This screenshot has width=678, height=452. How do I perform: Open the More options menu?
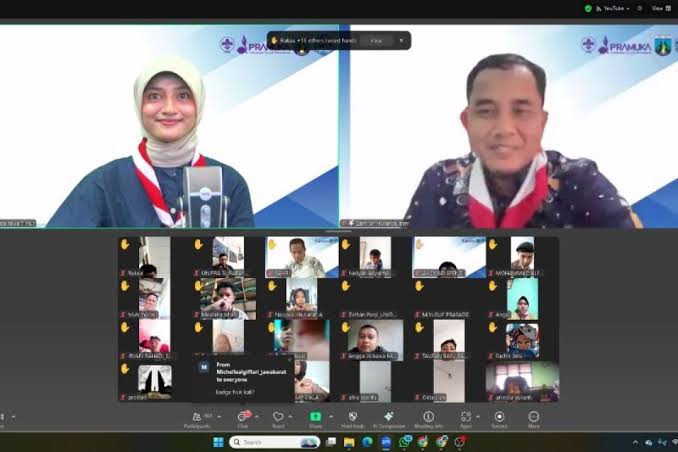tap(534, 417)
